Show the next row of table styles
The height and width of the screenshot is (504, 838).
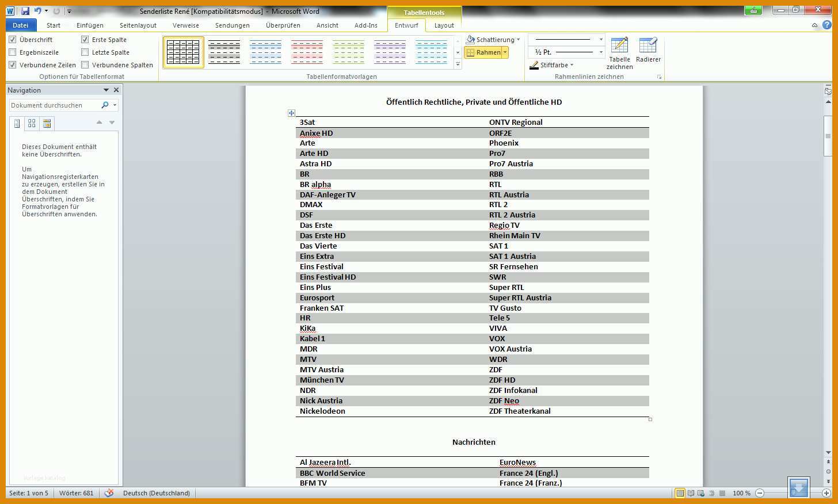458,52
